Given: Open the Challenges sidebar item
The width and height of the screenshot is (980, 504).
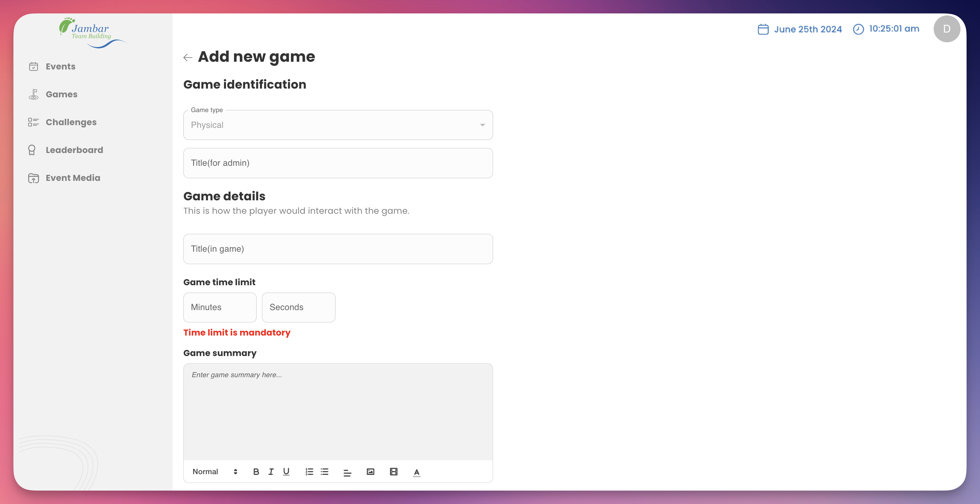Looking at the screenshot, I should [x=71, y=122].
